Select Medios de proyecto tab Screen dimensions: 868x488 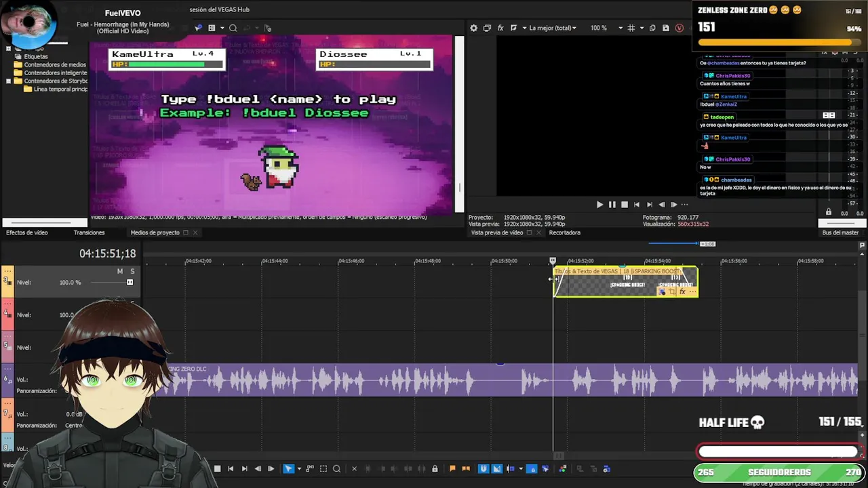point(155,232)
